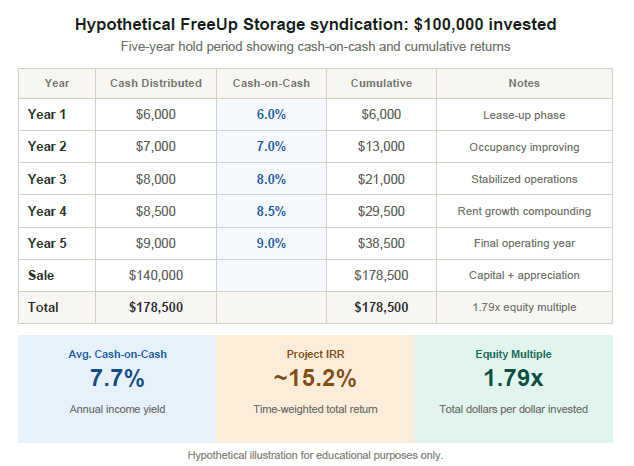Select the 'Equity Multiple' card heading
This screenshot has width=634, height=466.
click(x=514, y=354)
